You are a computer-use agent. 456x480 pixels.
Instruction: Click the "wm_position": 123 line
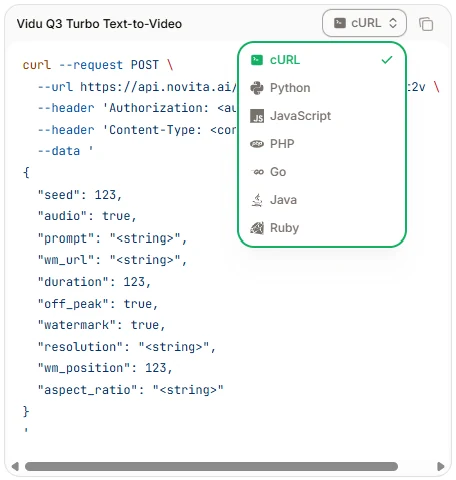pos(105,368)
